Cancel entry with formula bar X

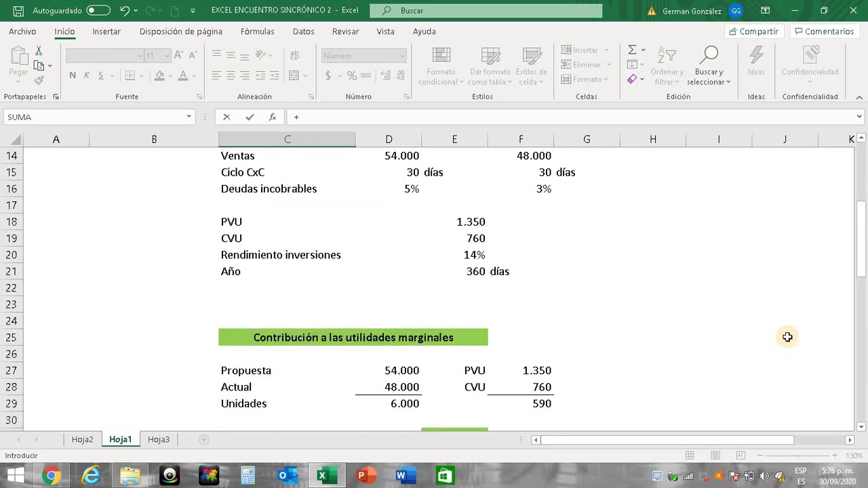coord(226,117)
